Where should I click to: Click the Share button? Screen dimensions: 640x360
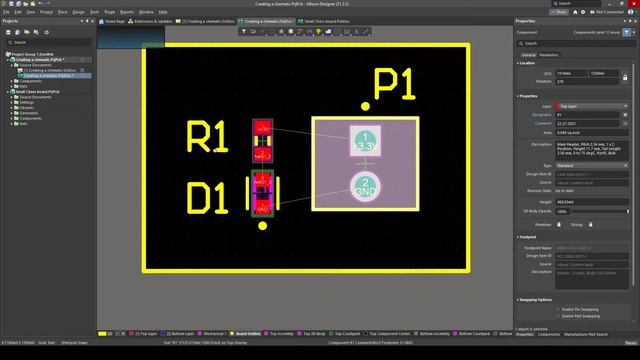[x=559, y=12]
